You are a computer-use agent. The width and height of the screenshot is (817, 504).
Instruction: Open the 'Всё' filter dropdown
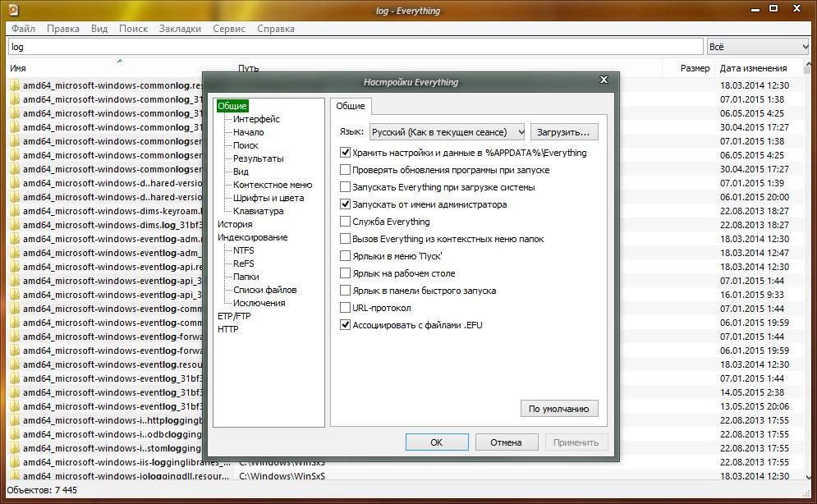(x=758, y=47)
